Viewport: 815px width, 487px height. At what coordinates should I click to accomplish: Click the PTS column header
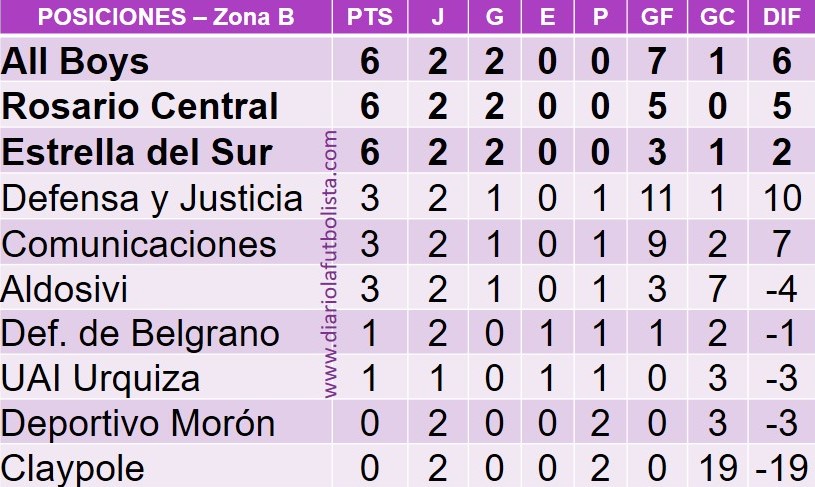[x=370, y=17]
